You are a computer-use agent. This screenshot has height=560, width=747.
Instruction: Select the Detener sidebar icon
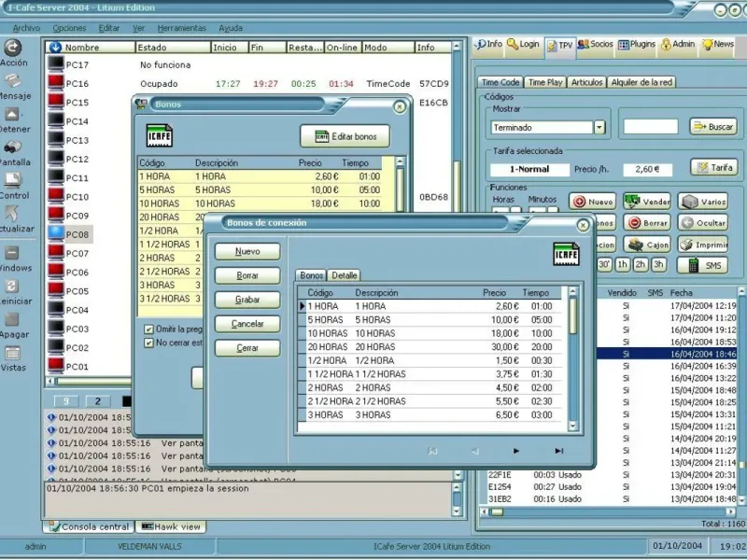tap(12, 114)
